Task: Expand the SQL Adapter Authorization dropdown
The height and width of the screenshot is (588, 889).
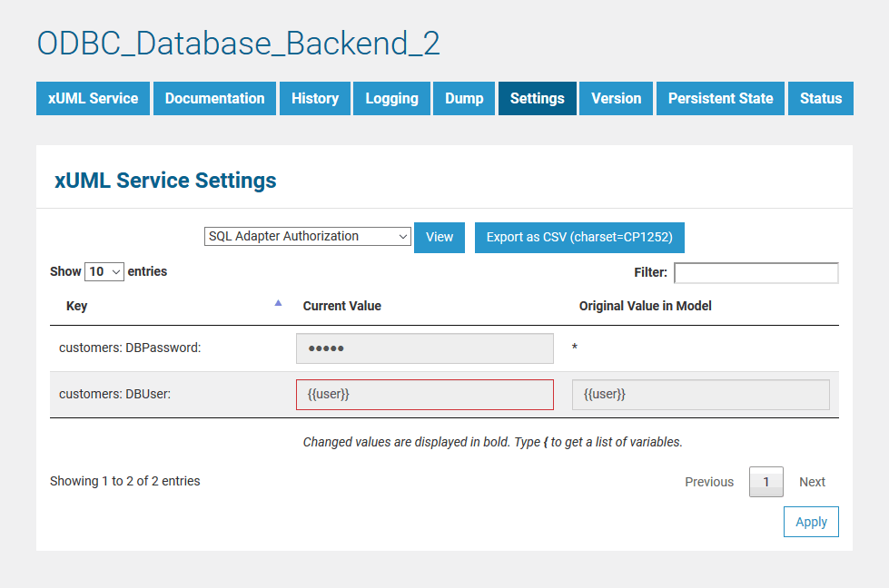Action: [x=308, y=236]
